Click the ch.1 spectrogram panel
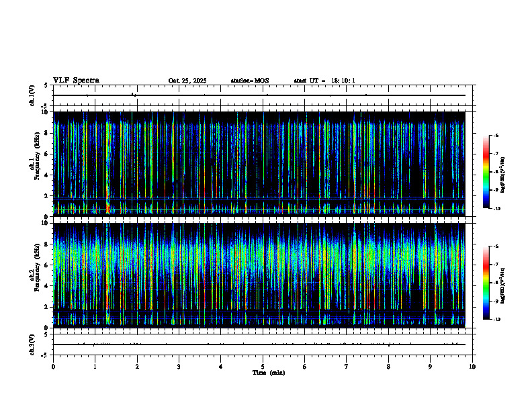Viewport: 532px width, 411px height. point(259,164)
